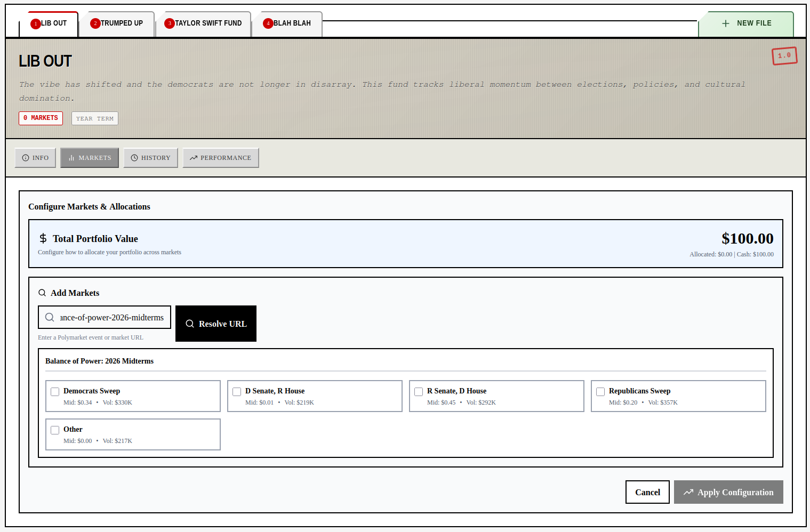Check the Other market option
Viewport: 810px width, 532px height.
tap(55, 430)
